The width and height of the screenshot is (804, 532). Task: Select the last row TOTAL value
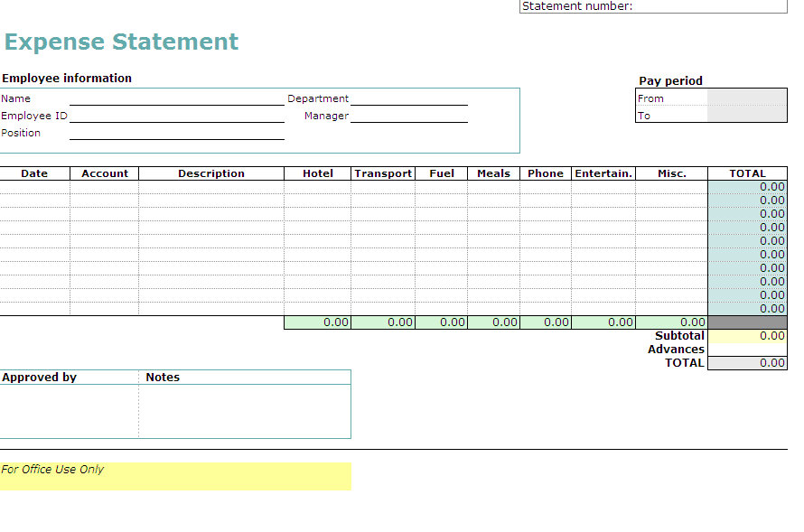click(748, 309)
